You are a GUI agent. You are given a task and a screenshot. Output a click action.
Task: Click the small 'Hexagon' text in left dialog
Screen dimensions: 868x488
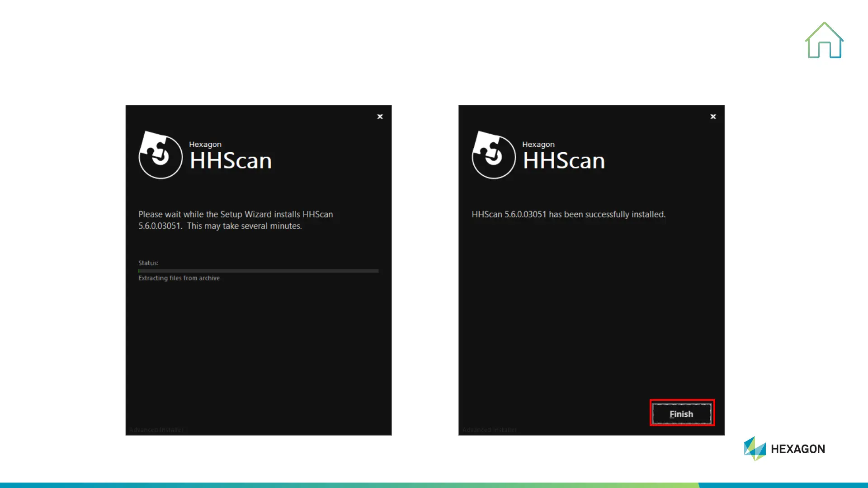[x=205, y=145]
